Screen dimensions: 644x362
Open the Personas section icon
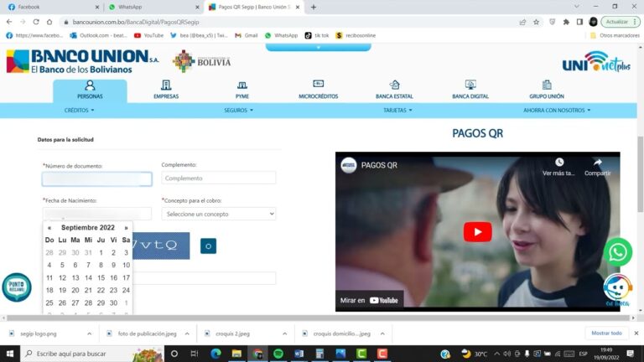pos(90,85)
